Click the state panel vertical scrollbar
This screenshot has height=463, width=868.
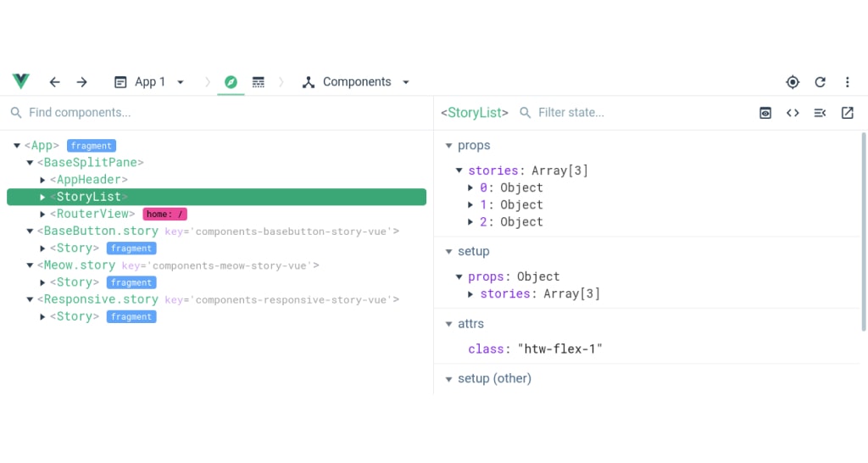pyautogui.click(x=864, y=231)
